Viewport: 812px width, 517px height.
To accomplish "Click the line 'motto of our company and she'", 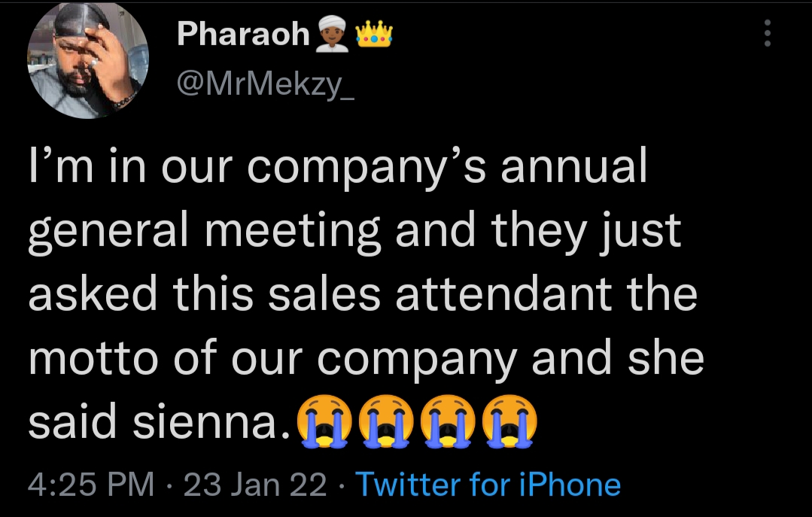I will coord(366,358).
